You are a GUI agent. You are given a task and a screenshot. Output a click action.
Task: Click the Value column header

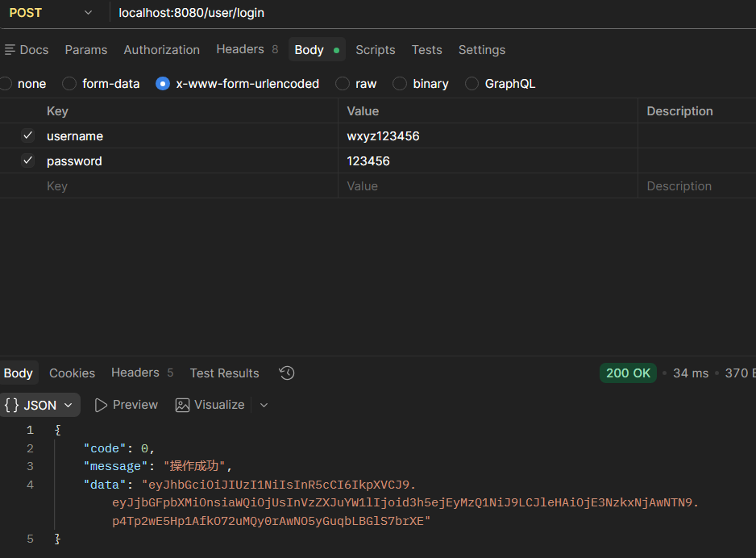coord(363,111)
